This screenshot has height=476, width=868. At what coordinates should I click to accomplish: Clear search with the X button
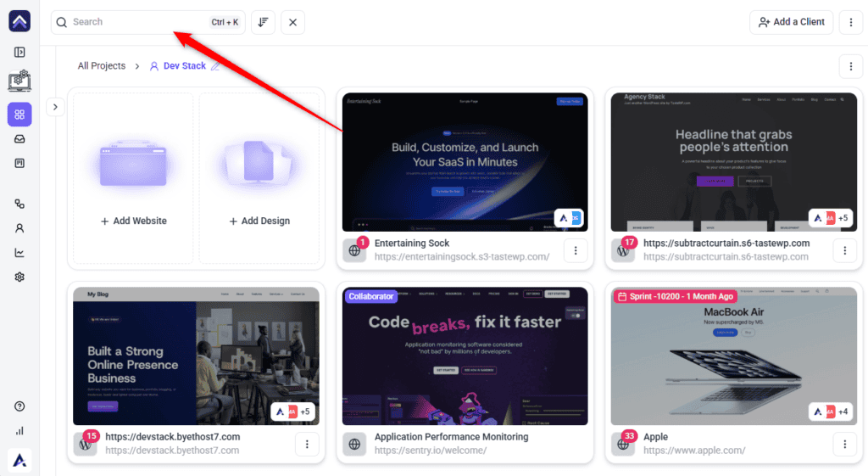(x=292, y=22)
